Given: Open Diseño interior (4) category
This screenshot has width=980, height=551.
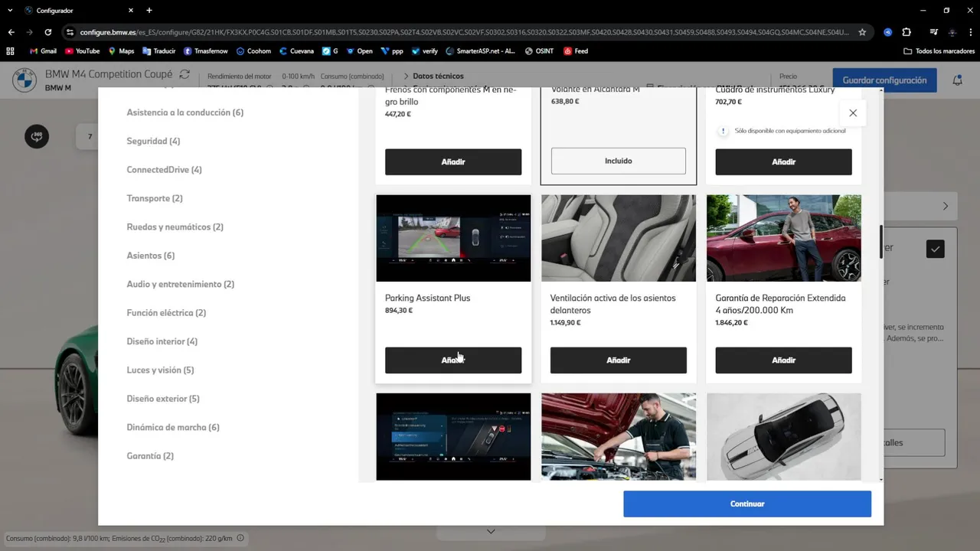Looking at the screenshot, I should pyautogui.click(x=162, y=341).
